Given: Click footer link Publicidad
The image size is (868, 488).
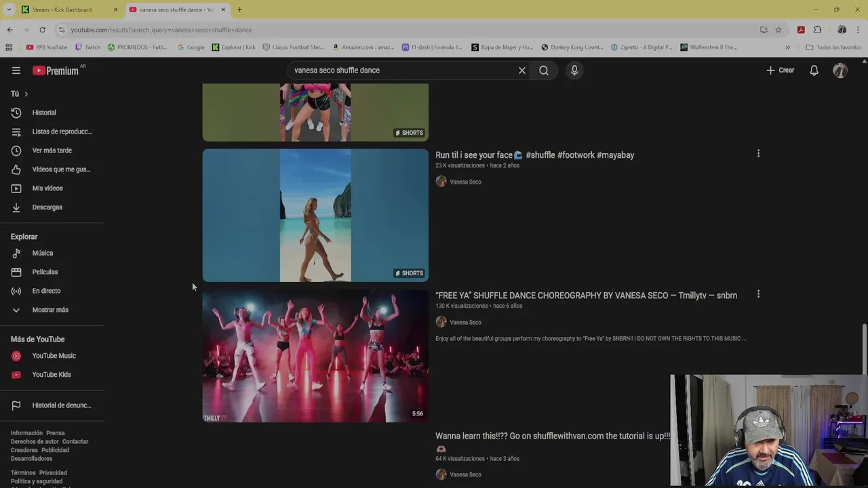Looking at the screenshot, I should (x=55, y=450).
